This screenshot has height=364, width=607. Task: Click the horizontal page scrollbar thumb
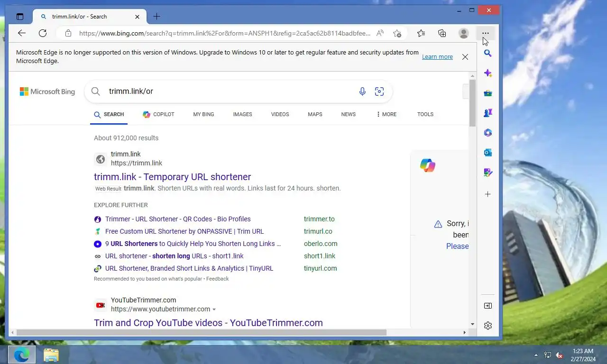point(202,332)
